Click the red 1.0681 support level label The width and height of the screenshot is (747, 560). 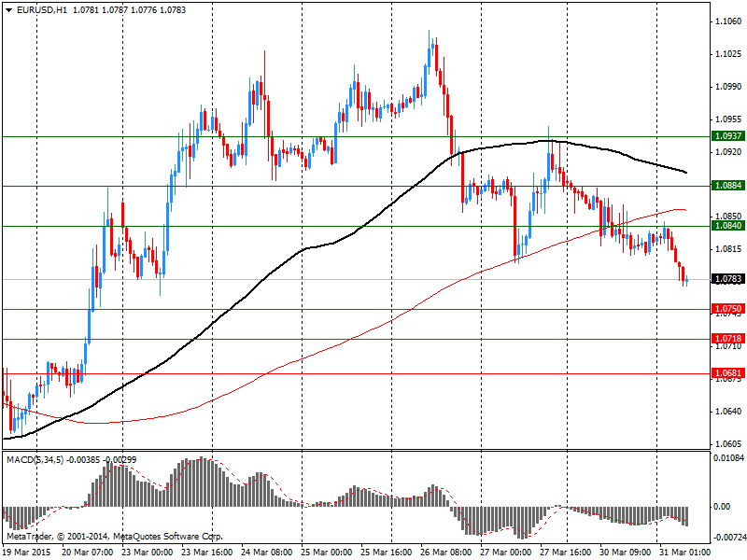tap(728, 372)
